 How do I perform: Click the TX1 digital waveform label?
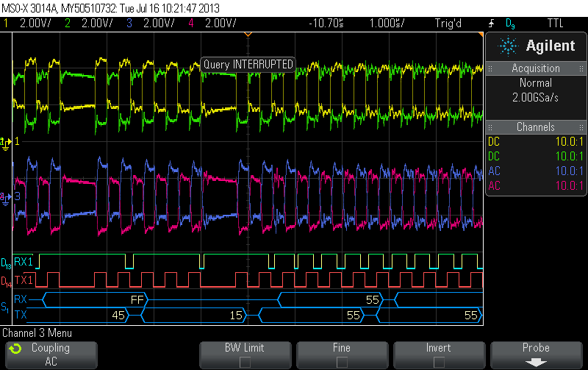click(x=24, y=280)
